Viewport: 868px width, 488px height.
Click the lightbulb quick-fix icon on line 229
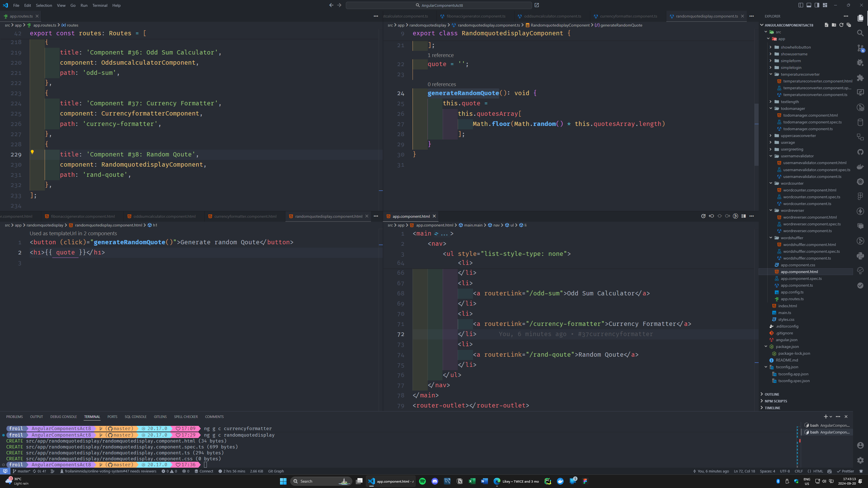pyautogui.click(x=32, y=152)
